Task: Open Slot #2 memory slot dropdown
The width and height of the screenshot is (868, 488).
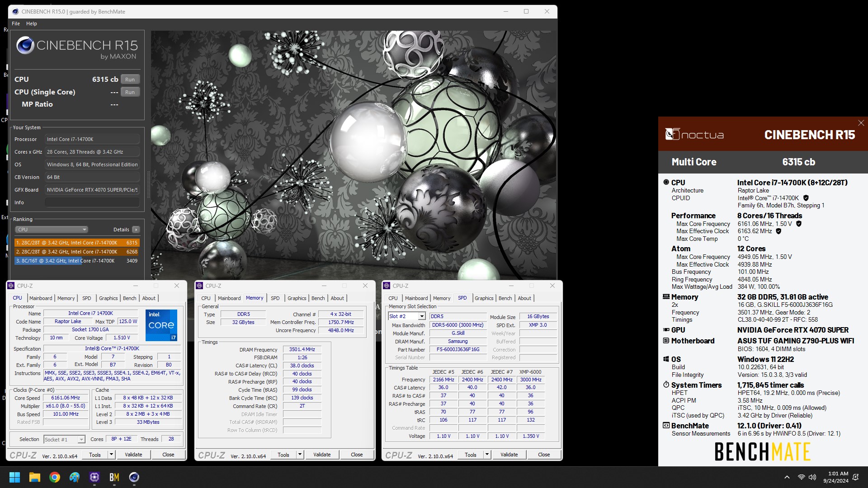Action: [407, 316]
